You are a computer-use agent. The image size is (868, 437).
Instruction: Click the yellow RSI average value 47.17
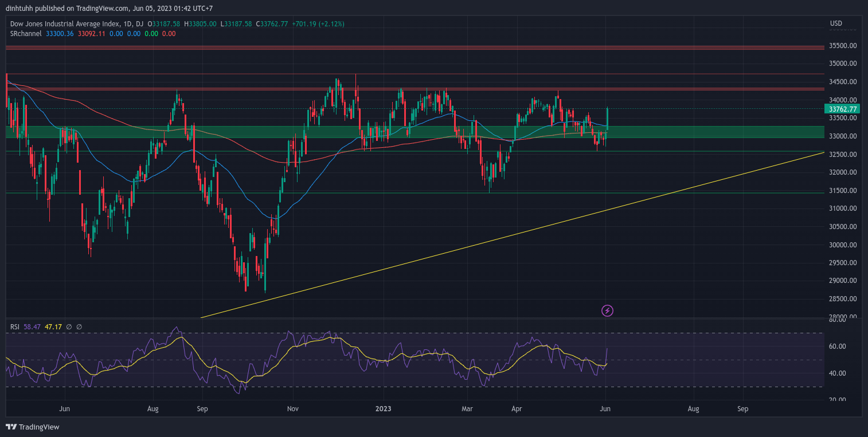coord(53,327)
